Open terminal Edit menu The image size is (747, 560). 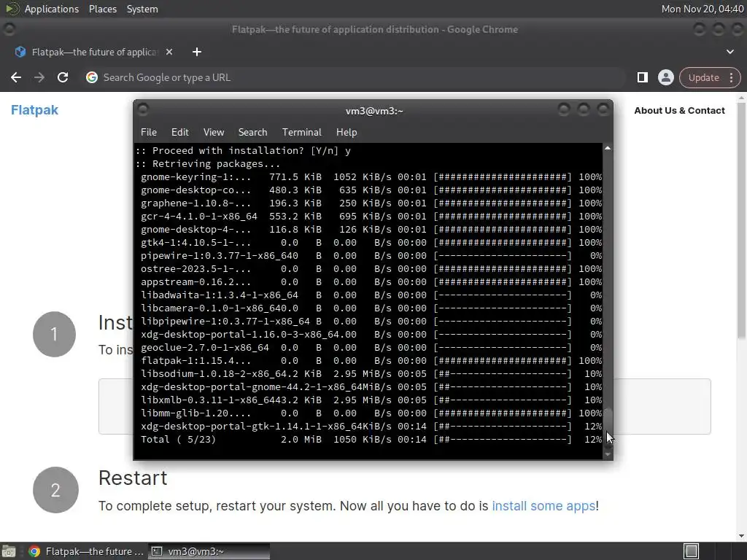[x=179, y=133]
